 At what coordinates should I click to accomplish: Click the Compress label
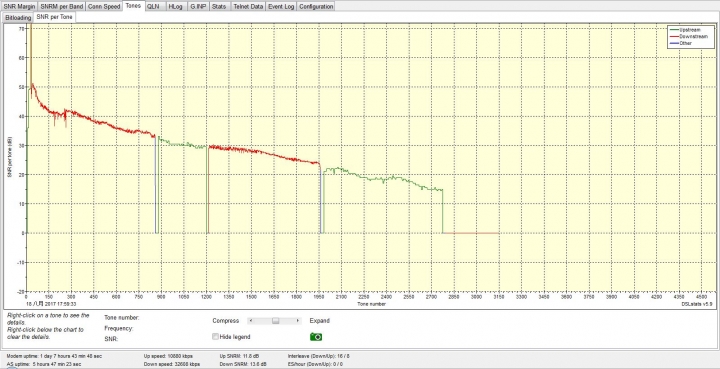[225, 321]
